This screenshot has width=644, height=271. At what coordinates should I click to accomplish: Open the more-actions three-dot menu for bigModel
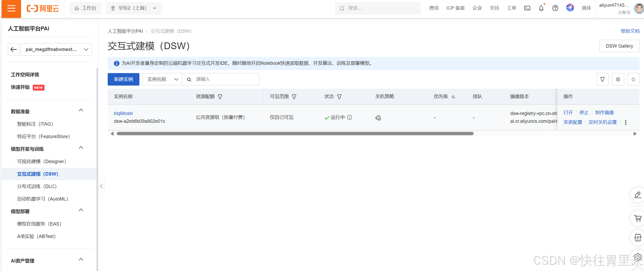(x=626, y=122)
